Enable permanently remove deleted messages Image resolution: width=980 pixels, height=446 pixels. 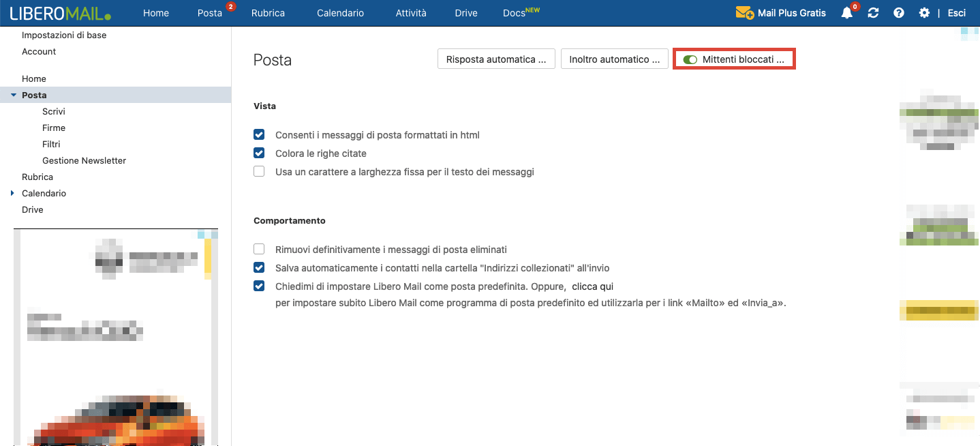(259, 250)
